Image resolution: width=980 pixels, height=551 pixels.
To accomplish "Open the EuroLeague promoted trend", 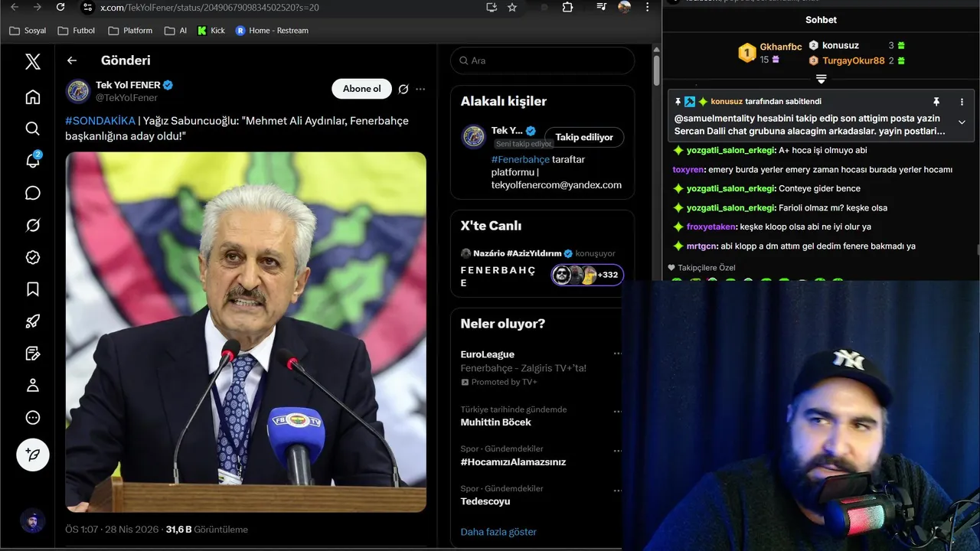I will point(536,367).
